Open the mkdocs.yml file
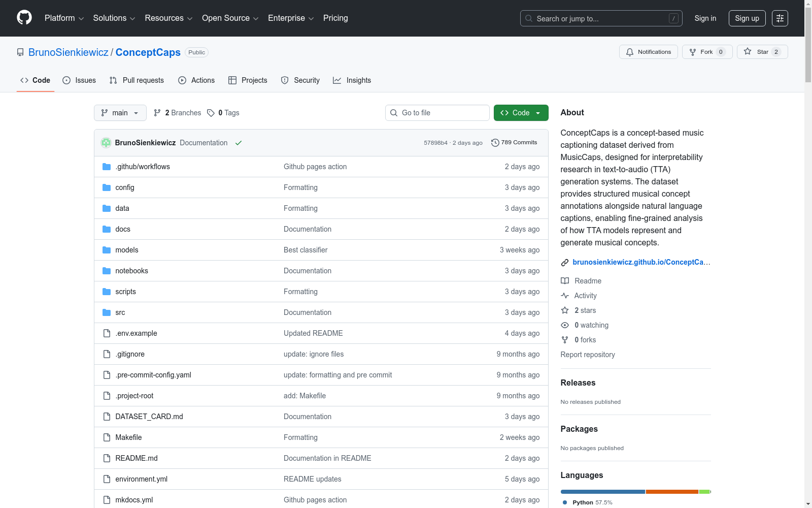This screenshot has width=812, height=508. coord(134,500)
